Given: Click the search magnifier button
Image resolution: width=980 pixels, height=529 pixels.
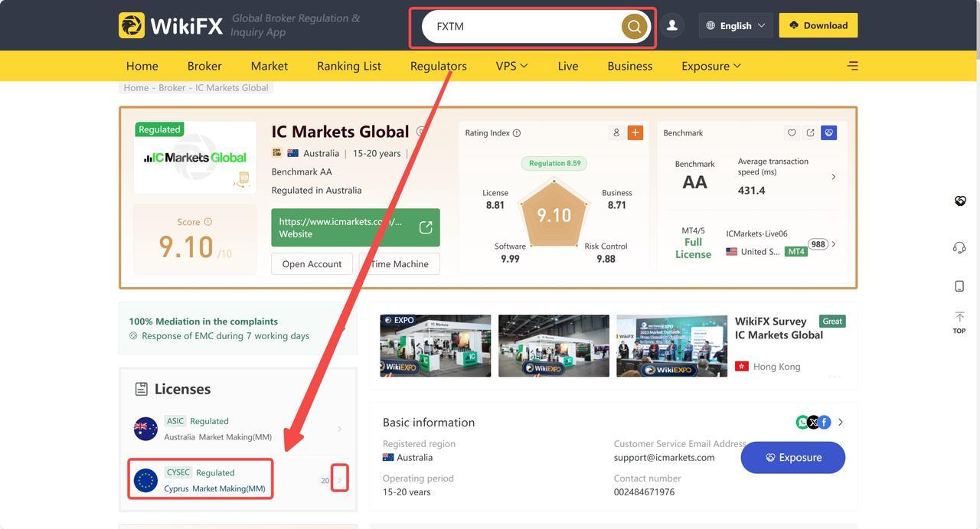Looking at the screenshot, I should coord(634,26).
